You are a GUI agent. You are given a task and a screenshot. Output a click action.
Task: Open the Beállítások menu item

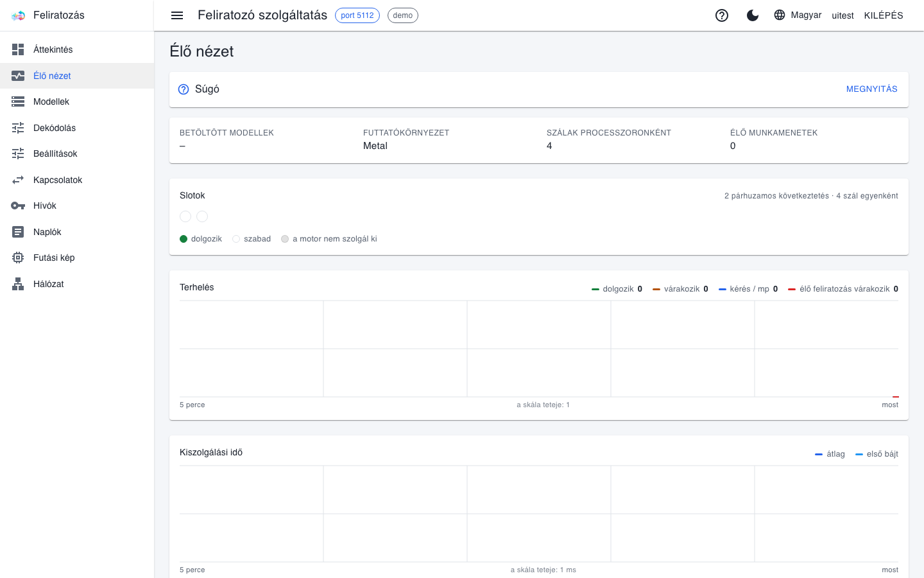click(77, 153)
